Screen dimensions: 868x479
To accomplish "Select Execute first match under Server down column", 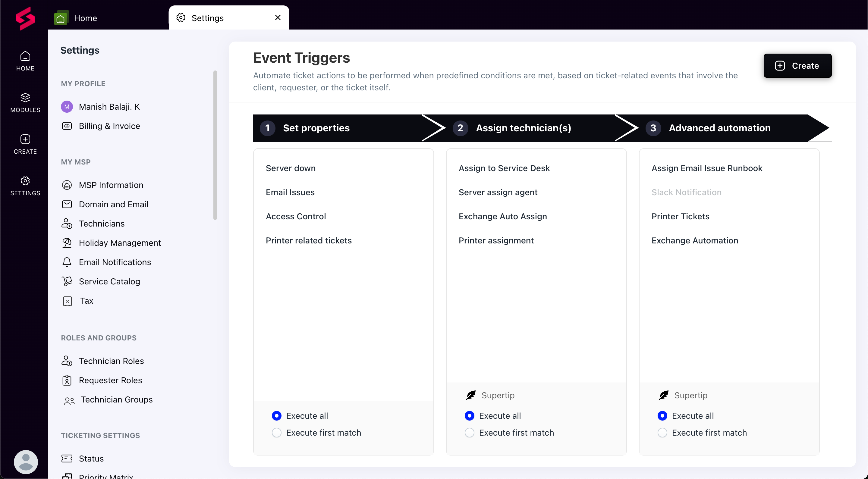I will [x=276, y=432].
